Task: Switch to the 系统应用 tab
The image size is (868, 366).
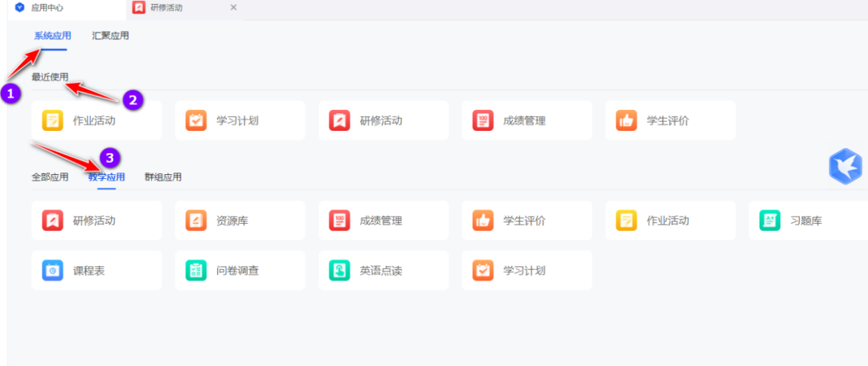Action: [x=52, y=36]
